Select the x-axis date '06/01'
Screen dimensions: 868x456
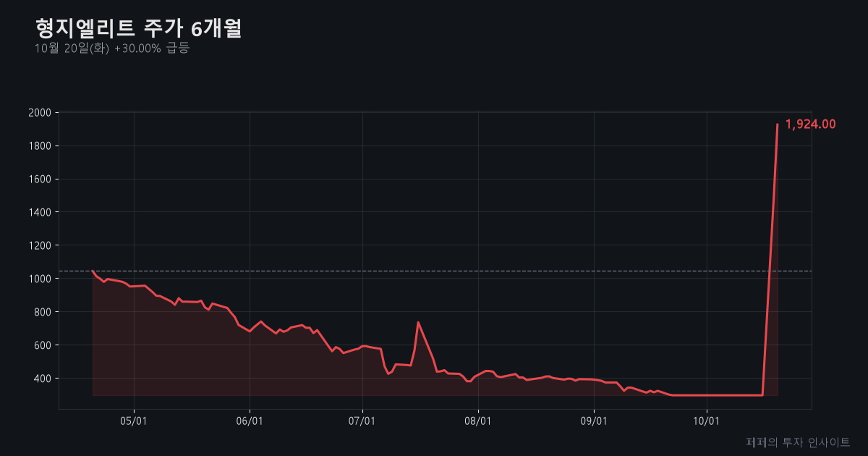[x=250, y=421]
